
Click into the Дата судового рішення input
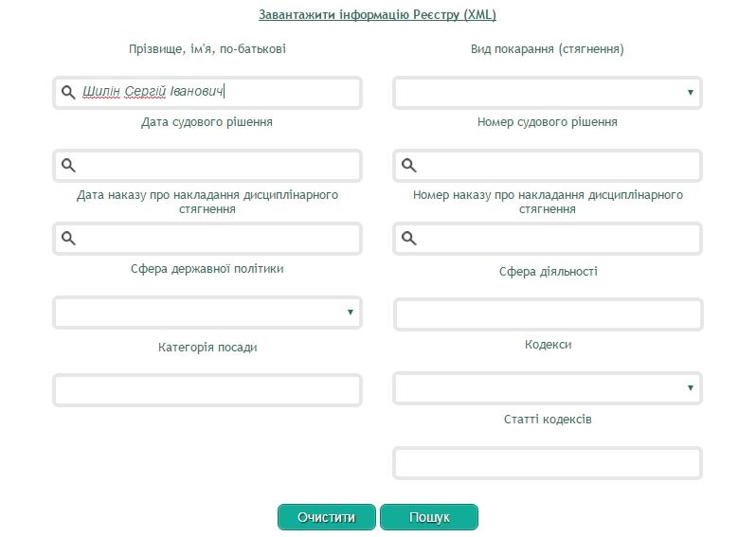coord(218,166)
